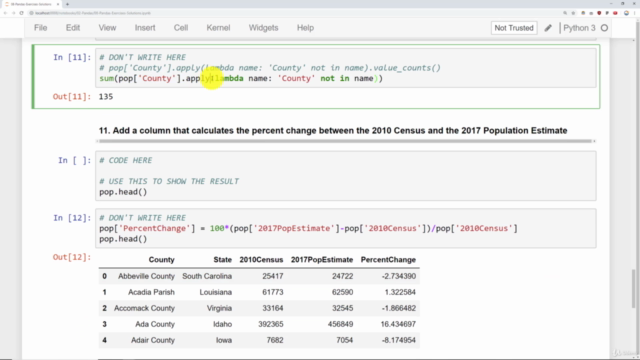Click the PercentChange column header
Screen dimensions: 640x360
click(388, 260)
